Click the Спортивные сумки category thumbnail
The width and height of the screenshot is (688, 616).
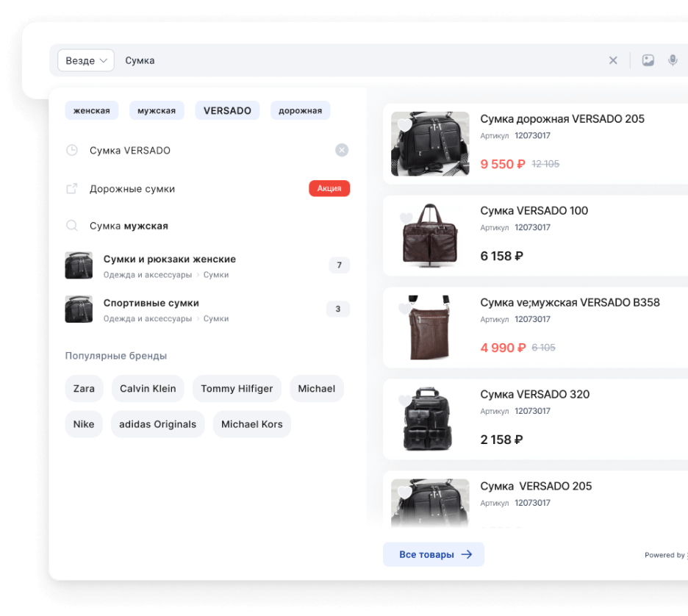[79, 309]
